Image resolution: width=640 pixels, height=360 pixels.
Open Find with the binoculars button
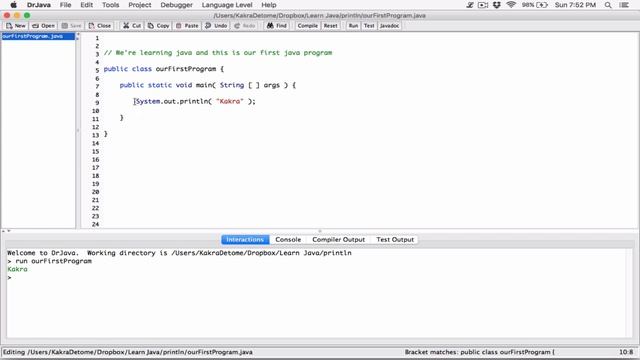(277, 26)
